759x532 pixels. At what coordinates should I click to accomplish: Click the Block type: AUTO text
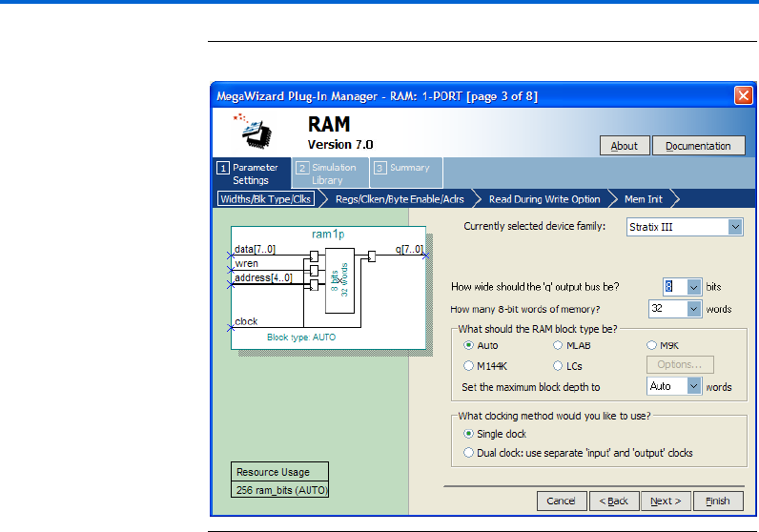(301, 338)
